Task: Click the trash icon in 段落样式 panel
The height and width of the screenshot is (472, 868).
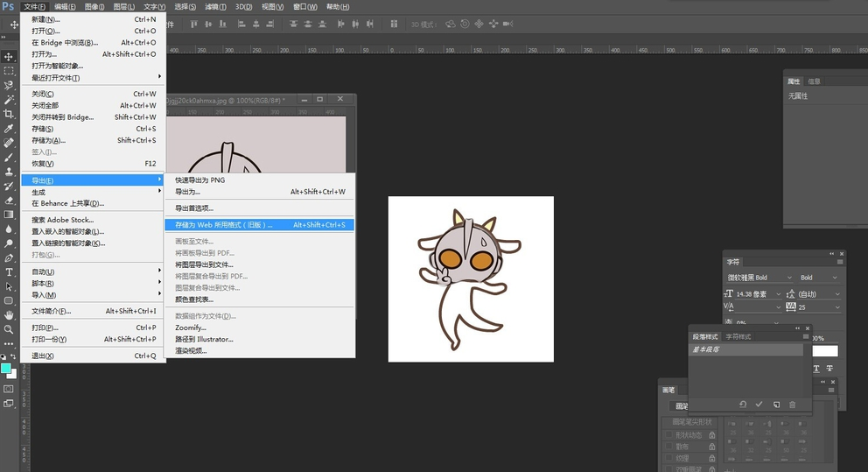Action: click(x=792, y=405)
